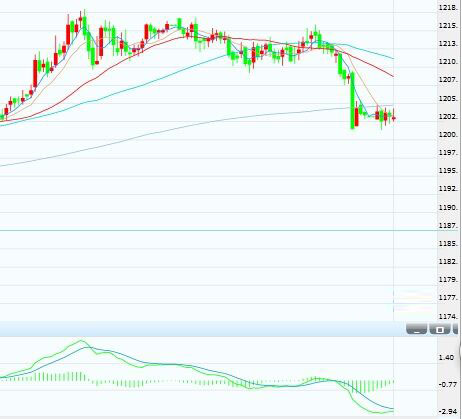The width and height of the screenshot is (462, 419).
Task: Minimize the MACD indicator panel
Action: tap(416, 329)
